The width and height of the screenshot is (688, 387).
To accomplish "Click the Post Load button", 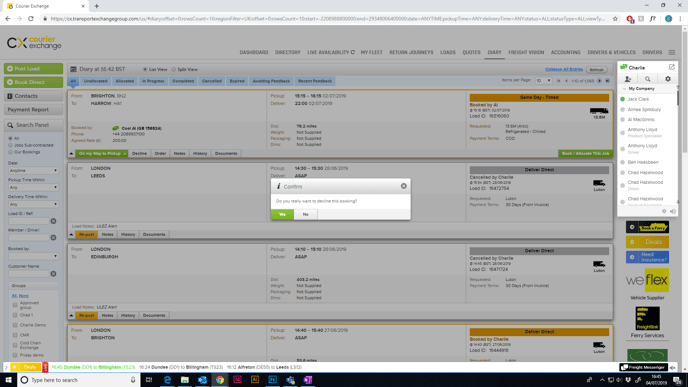I will coord(33,68).
